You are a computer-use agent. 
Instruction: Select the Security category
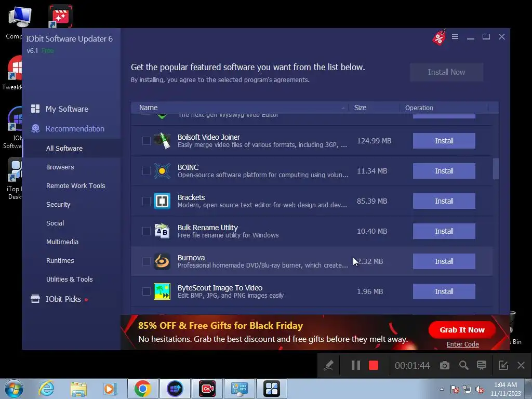coord(58,204)
